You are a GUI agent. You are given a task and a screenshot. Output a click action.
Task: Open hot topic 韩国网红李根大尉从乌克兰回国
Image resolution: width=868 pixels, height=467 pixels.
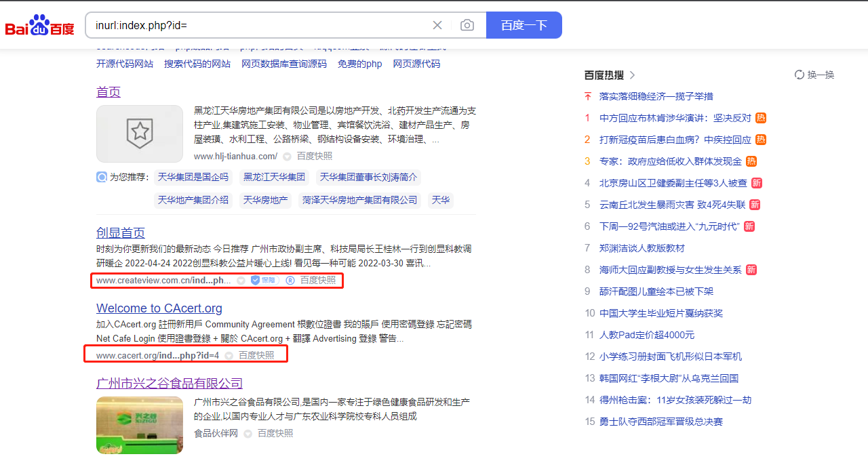click(x=669, y=378)
